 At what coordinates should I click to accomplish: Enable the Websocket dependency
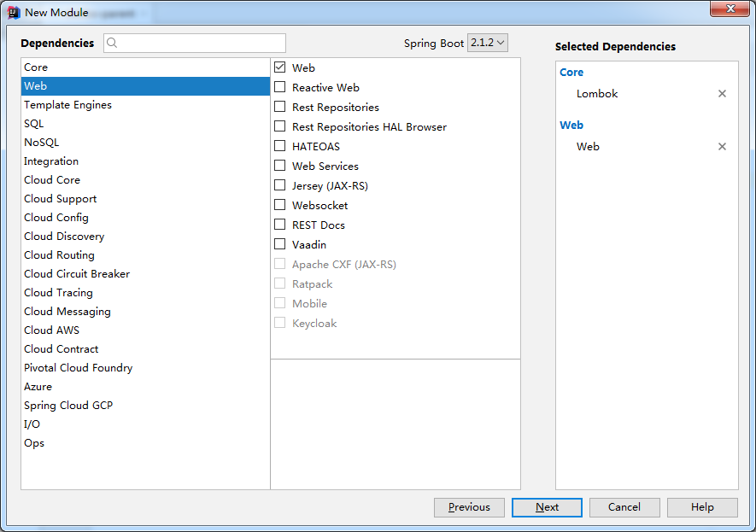279,205
